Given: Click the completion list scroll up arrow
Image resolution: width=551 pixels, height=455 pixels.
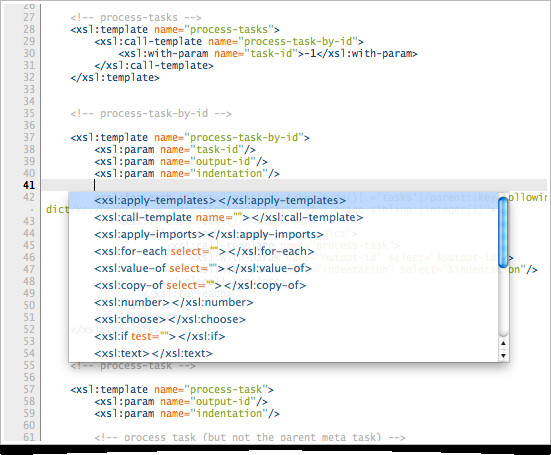Looking at the screenshot, I should click(x=503, y=344).
